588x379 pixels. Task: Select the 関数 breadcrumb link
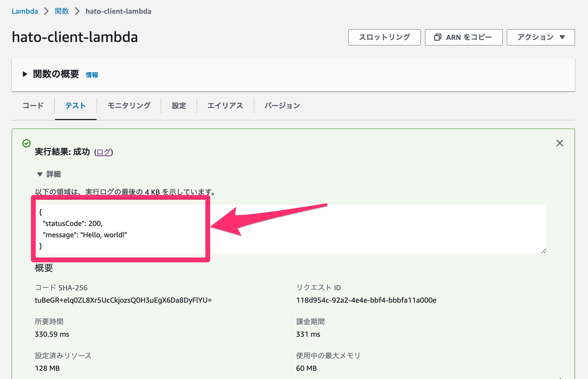tap(62, 11)
